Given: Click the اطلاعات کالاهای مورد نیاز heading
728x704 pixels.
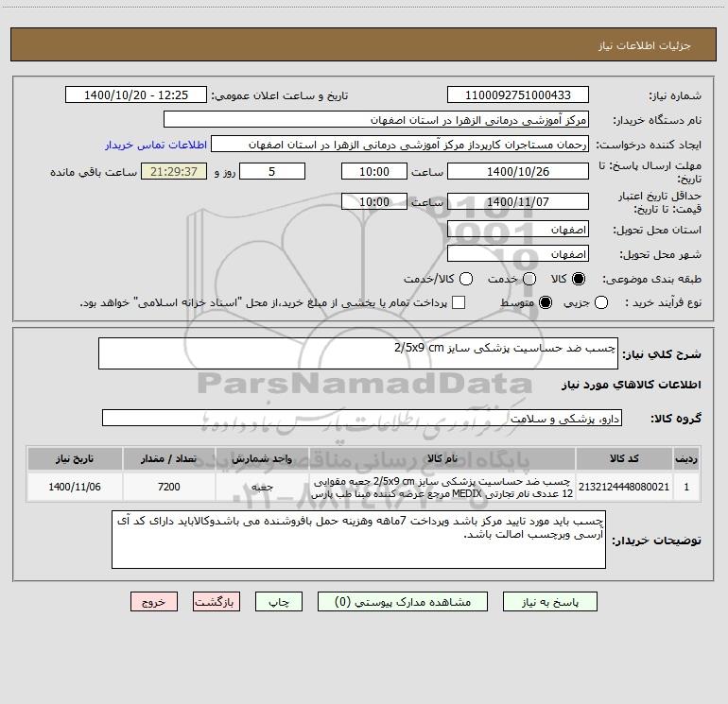Looking at the screenshot, I should tap(631, 385).
